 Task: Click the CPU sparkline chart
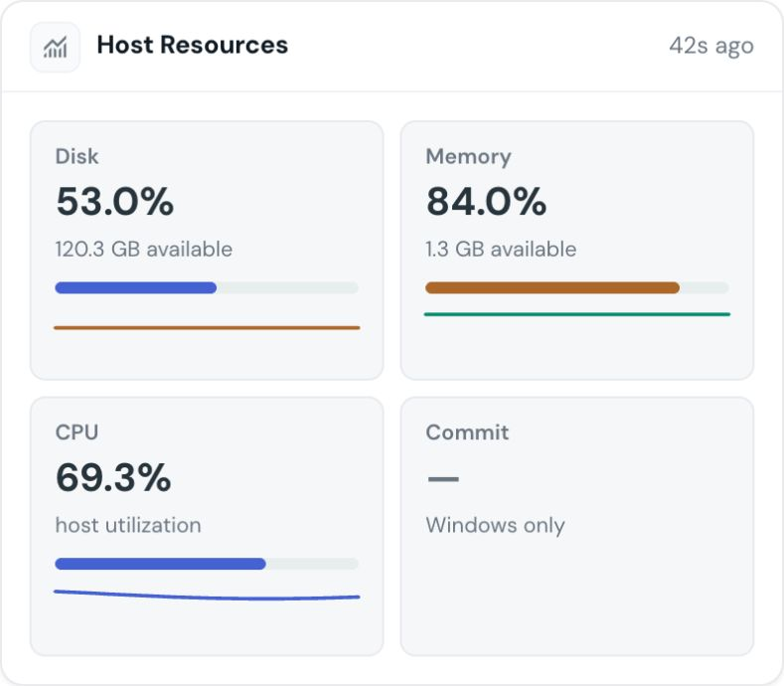coord(207,595)
